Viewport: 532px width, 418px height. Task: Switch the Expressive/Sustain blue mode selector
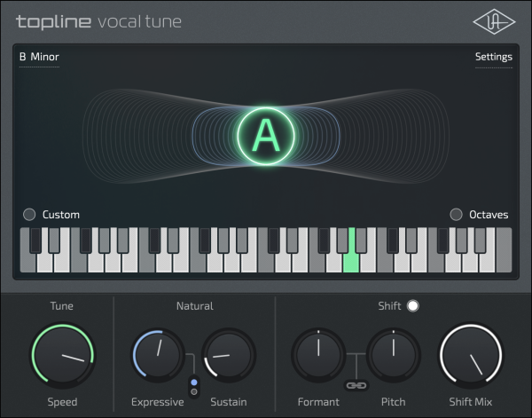[194, 383]
